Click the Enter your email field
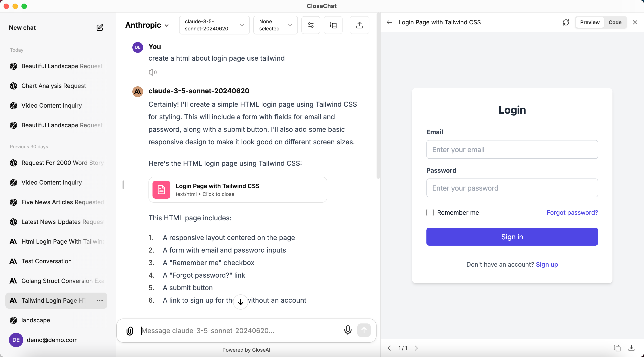Screen dimensions: 644x357 (x=512, y=149)
